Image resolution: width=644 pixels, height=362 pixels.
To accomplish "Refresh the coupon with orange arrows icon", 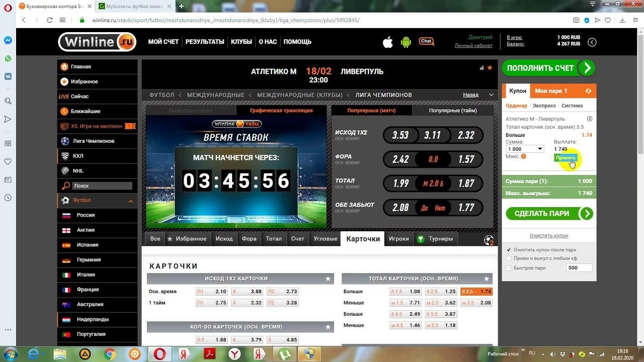I will click(x=589, y=91).
